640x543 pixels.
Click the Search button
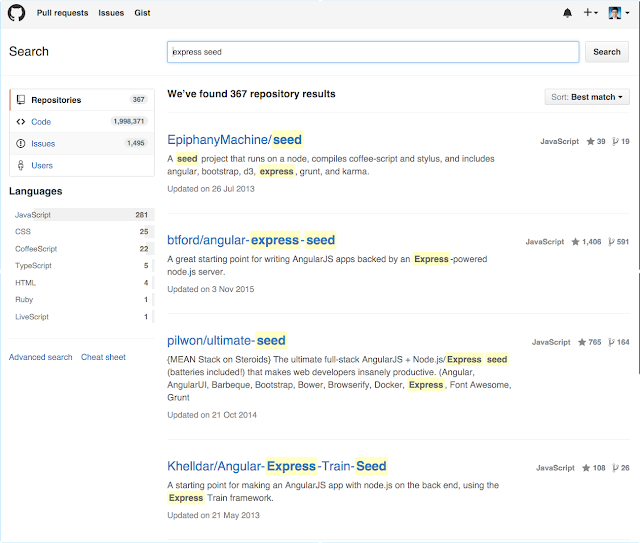pos(607,52)
